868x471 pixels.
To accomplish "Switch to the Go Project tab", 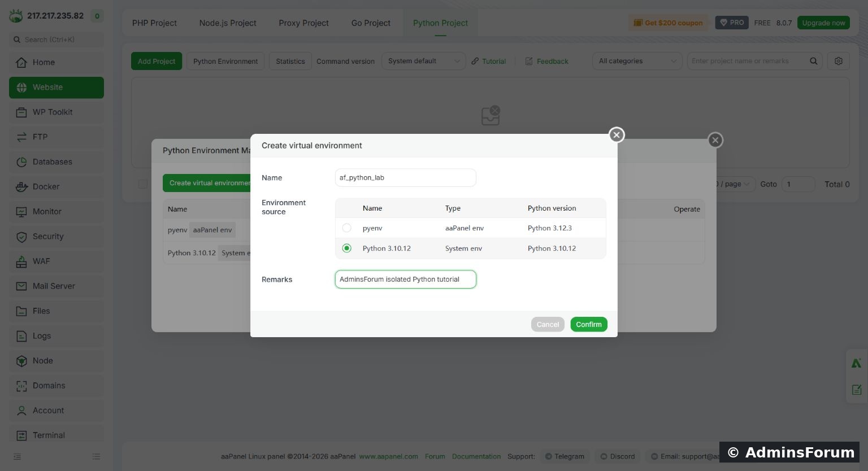I will click(x=371, y=23).
